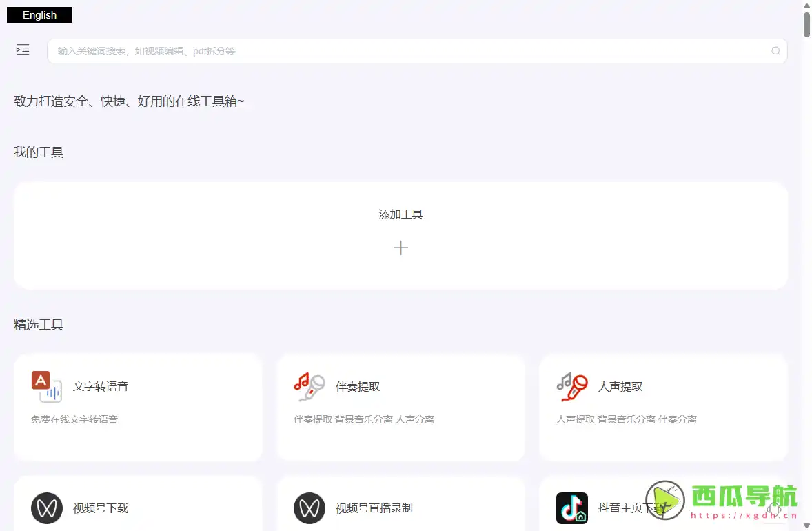Viewport: 812px width, 531px height.
Task: Open the 文字转语音 title text
Action: click(x=101, y=386)
